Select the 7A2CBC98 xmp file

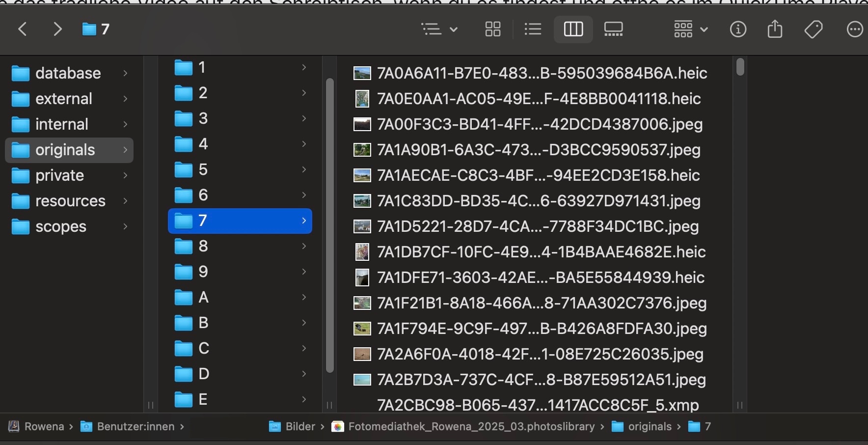coord(538,405)
